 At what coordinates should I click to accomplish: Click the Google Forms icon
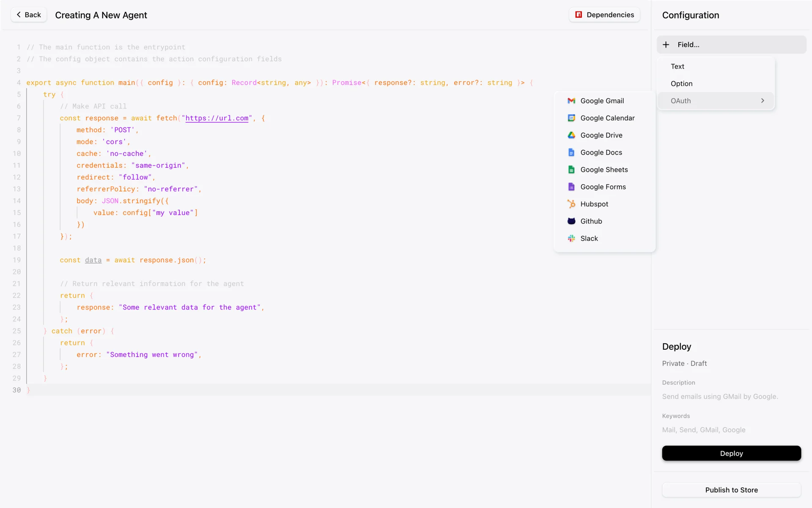tap(571, 187)
